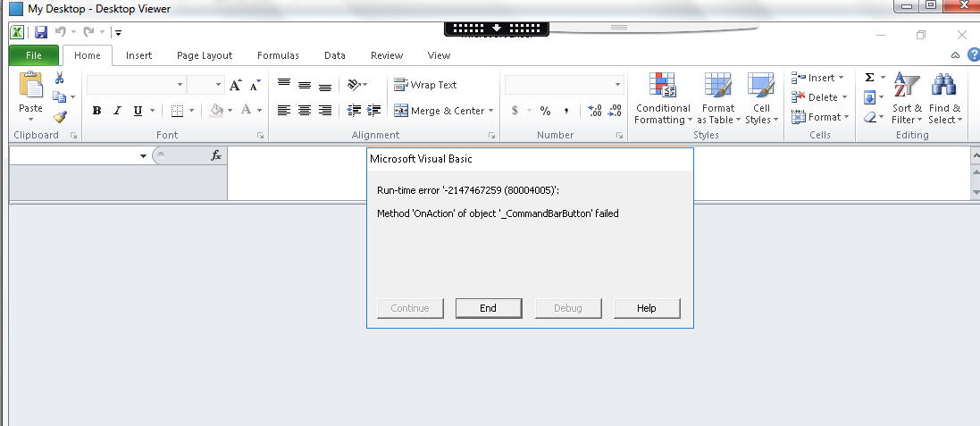Click the Save icon in quick access toolbar
Image resolution: width=980 pixels, height=426 pixels.
(41, 32)
